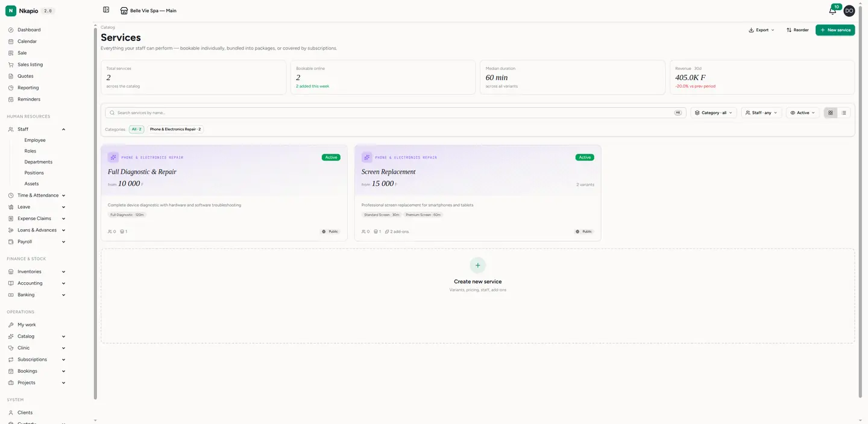Open Assets under Staff

(x=31, y=183)
